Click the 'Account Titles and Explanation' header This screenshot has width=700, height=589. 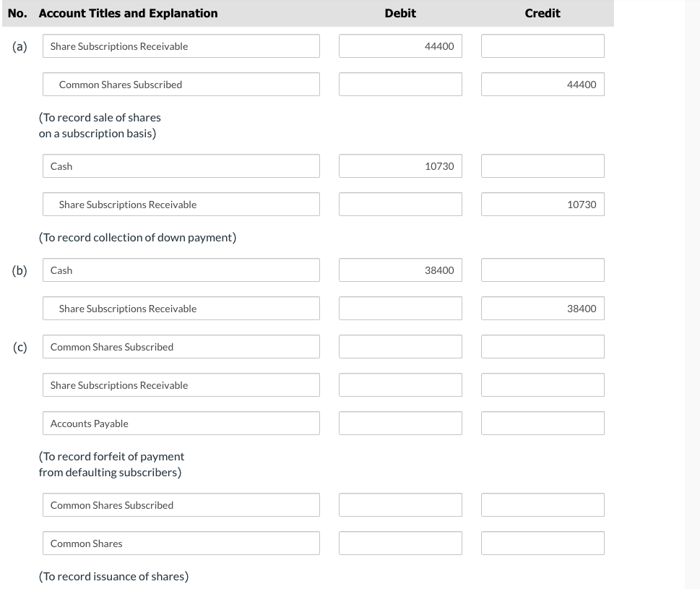[128, 14]
